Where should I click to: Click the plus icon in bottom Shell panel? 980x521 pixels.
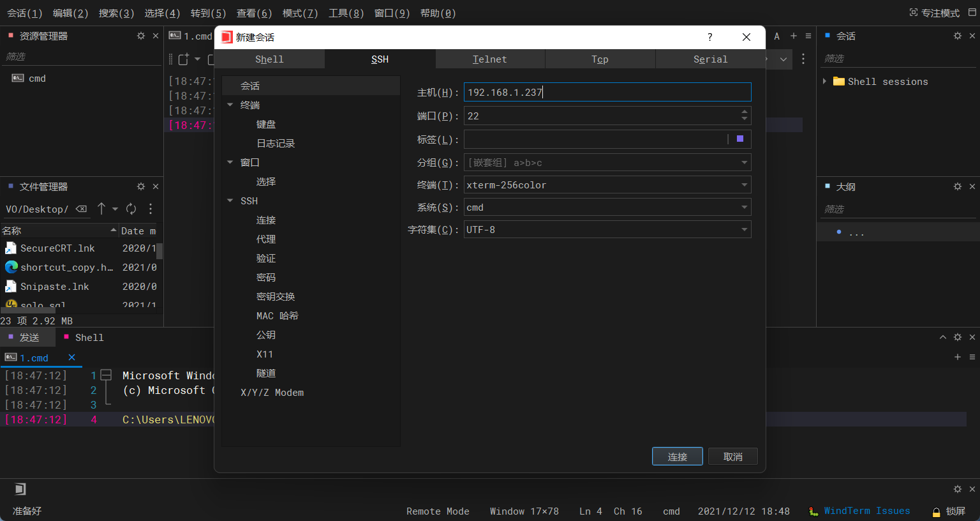pos(958,357)
